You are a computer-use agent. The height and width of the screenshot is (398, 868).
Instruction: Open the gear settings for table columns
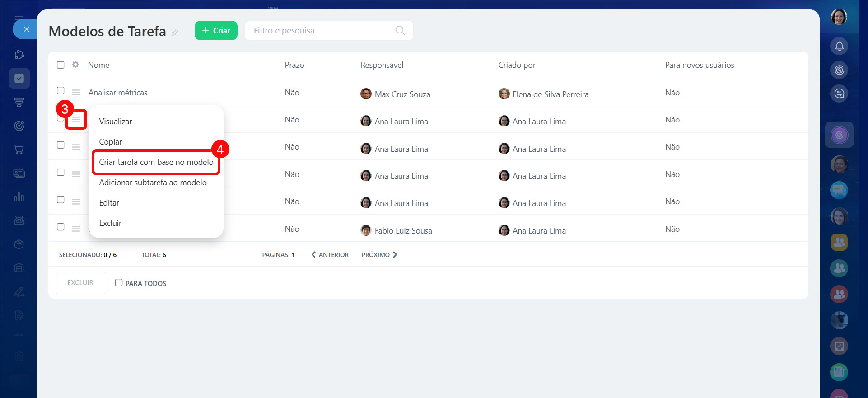(75, 65)
